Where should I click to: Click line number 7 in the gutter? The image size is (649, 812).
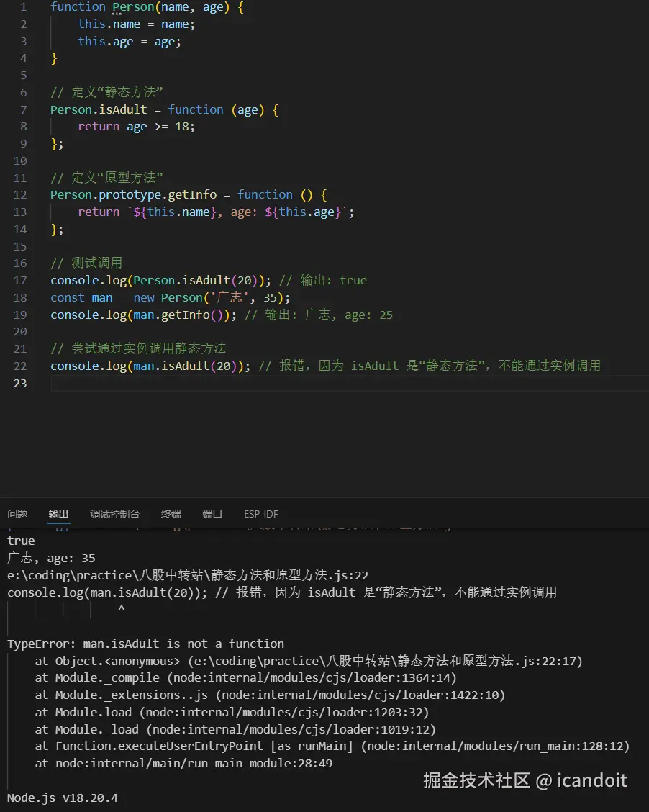coord(23,110)
